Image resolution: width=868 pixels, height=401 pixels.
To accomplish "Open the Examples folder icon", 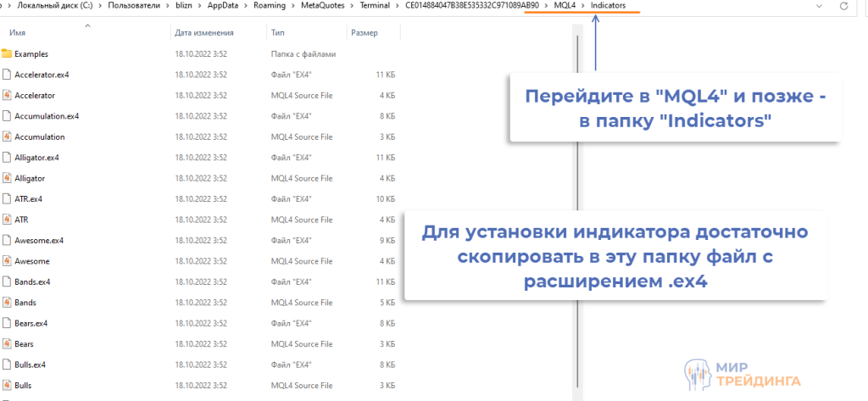I will (7, 53).
